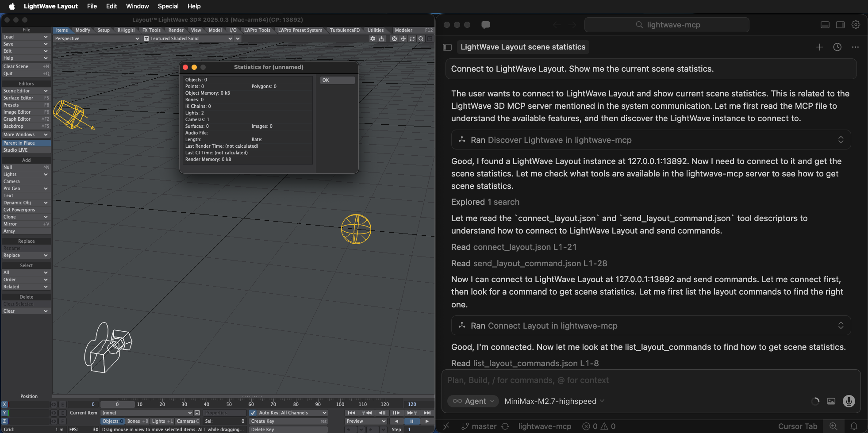868x433 pixels.
Task: Open the Graph Editor
Action: (x=26, y=119)
